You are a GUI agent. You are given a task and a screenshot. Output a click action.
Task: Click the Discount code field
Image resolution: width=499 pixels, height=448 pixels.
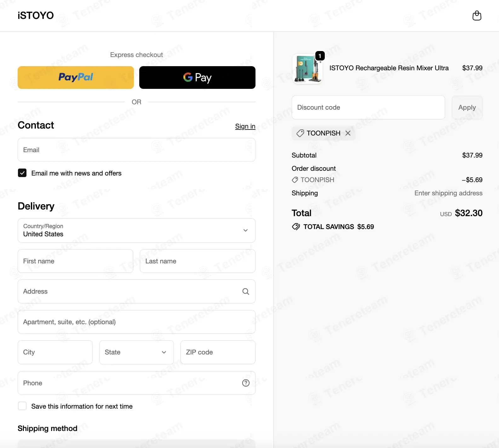(368, 107)
